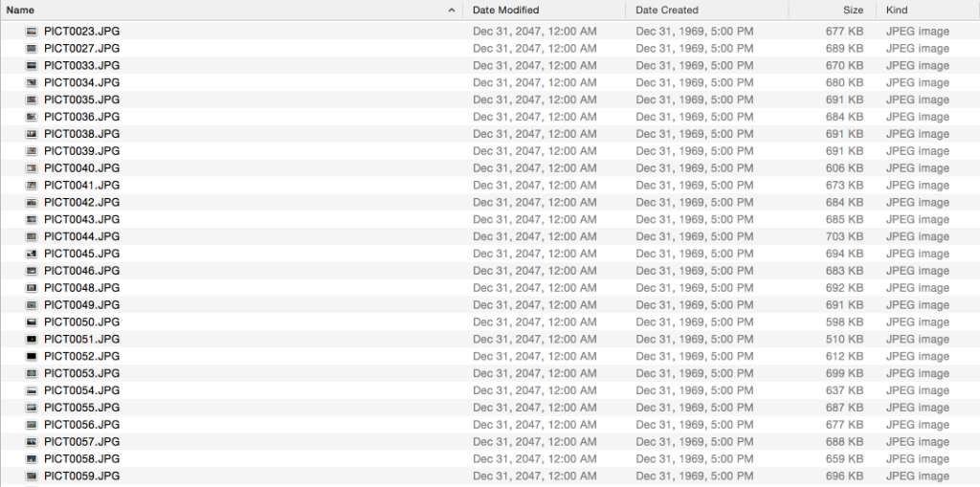Viewport: 980px width, 487px height.
Task: Select the PICT0059.JPG file name
Action: click(82, 476)
